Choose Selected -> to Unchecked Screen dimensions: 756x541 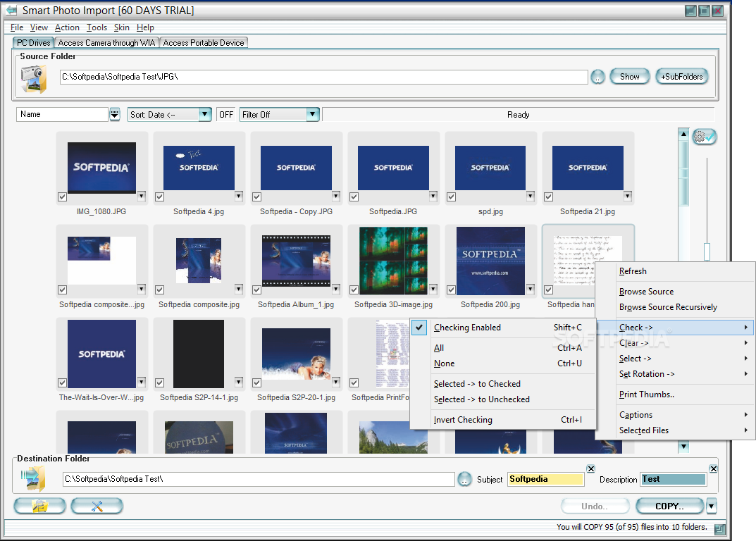coord(503,399)
